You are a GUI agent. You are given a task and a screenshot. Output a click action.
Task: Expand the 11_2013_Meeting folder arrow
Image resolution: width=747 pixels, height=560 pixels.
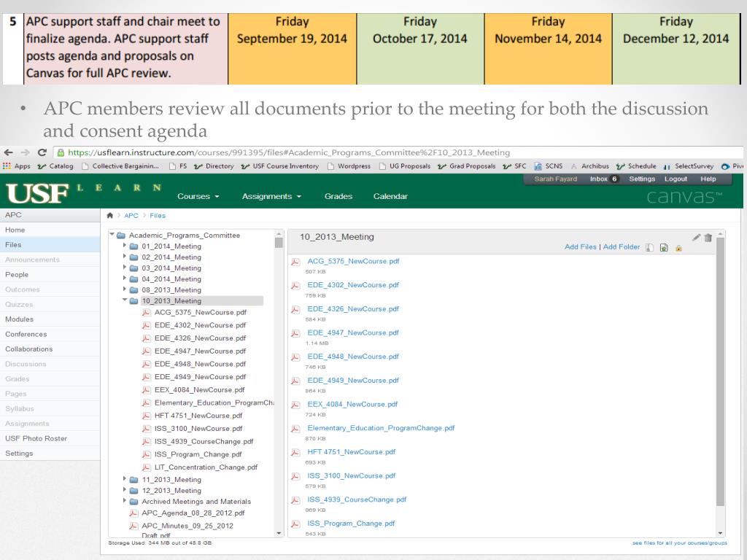coord(125,479)
